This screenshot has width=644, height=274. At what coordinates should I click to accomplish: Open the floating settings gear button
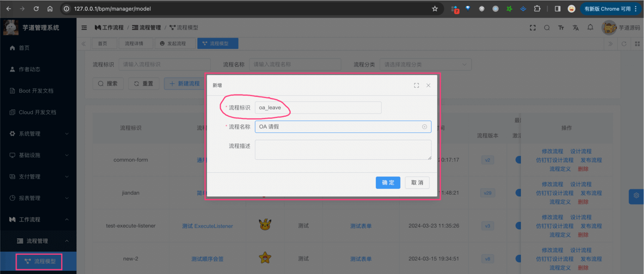(636, 196)
